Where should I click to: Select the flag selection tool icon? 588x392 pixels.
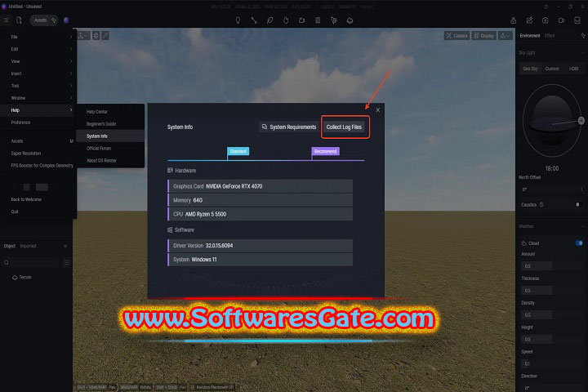[334, 20]
